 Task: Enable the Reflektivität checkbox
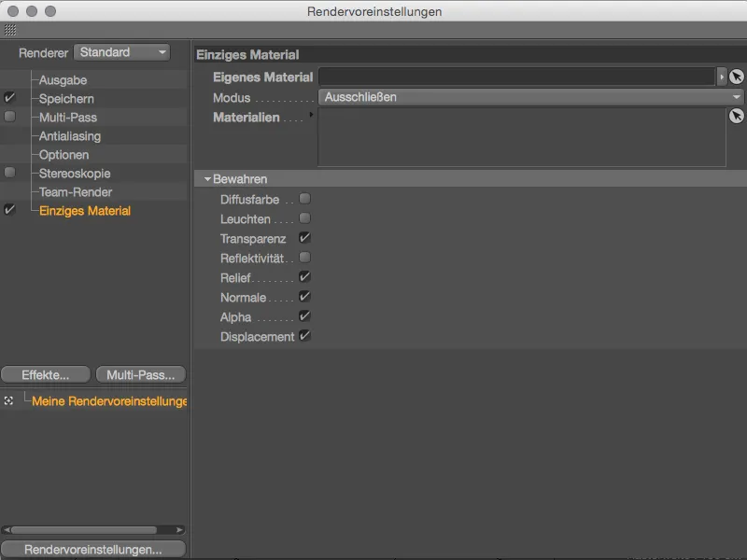[305, 258]
